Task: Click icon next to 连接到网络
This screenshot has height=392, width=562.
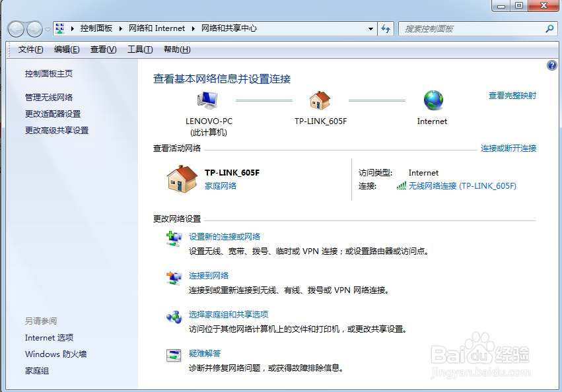Action: 174,278
